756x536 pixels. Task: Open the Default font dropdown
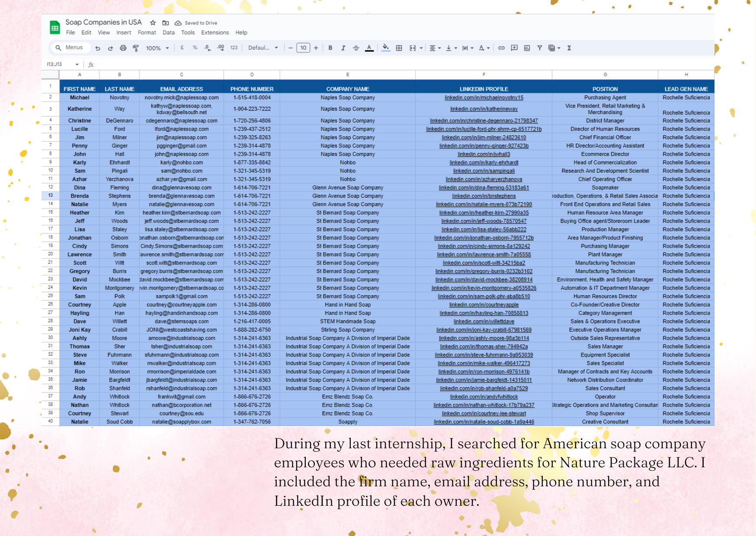263,48
